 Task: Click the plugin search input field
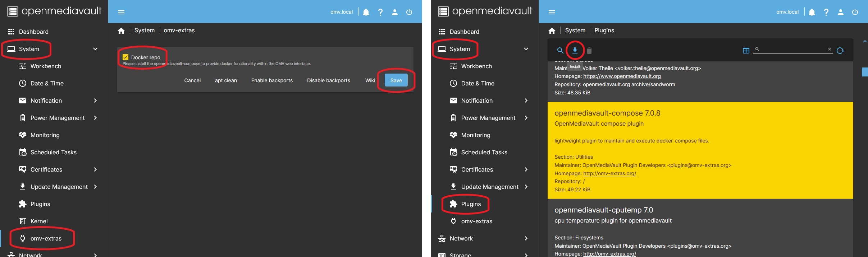[x=793, y=49]
